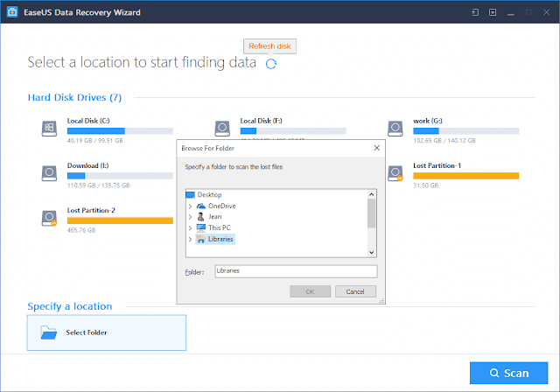The width and height of the screenshot is (560, 392).
Task: Select the Local Disk (F:) drive icon
Action: 222,129
